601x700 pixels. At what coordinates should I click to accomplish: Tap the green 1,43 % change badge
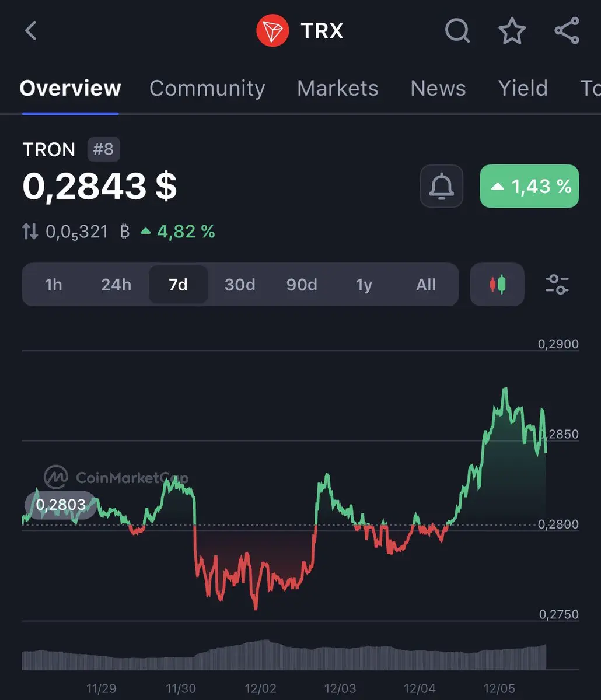[529, 186]
